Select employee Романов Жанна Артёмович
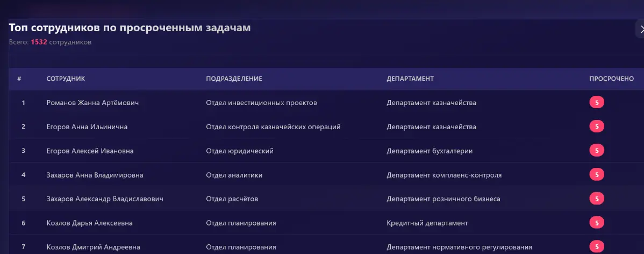 (93, 103)
